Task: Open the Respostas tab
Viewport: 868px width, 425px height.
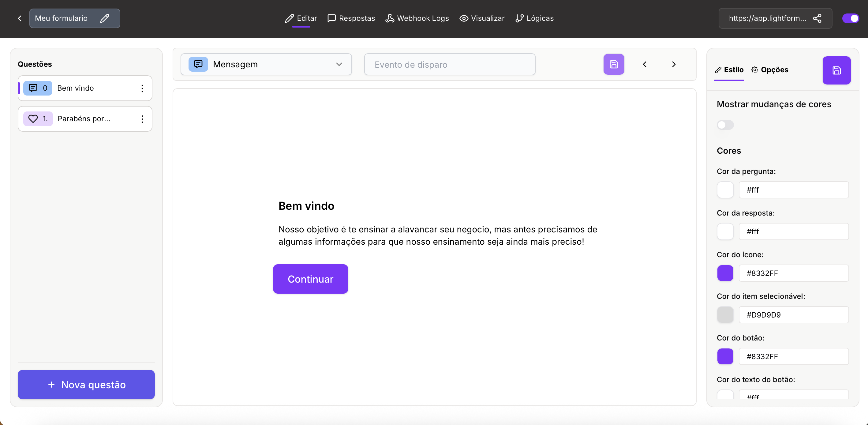Action: click(351, 18)
